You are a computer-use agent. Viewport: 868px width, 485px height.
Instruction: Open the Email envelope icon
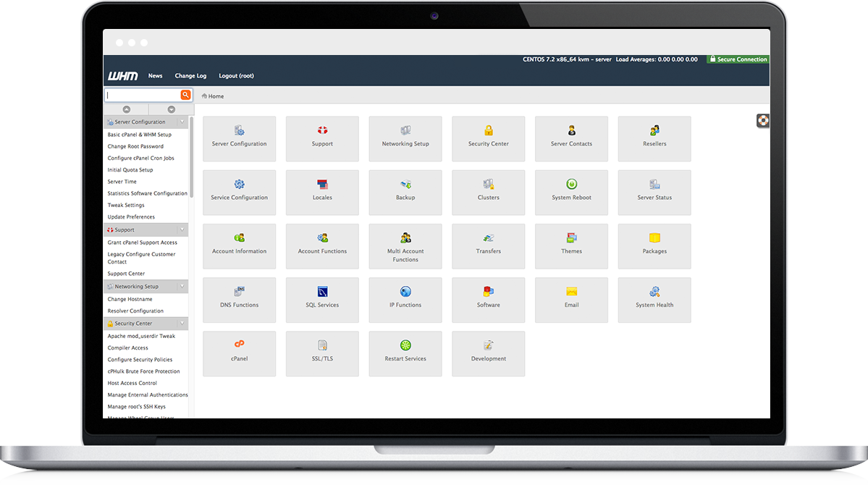(571, 292)
